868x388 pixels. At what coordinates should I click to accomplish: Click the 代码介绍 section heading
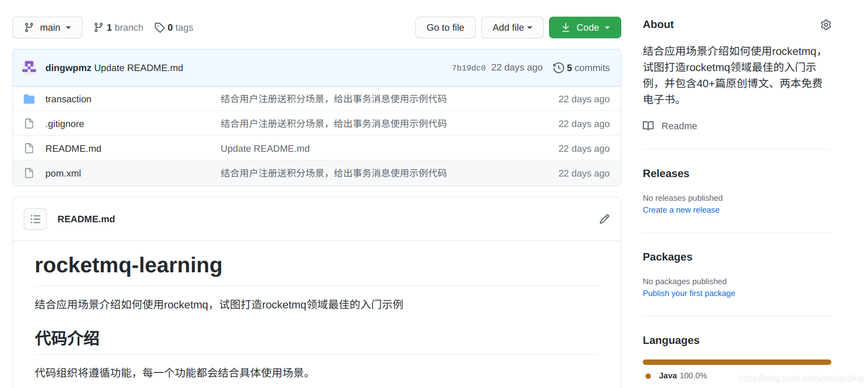point(67,338)
